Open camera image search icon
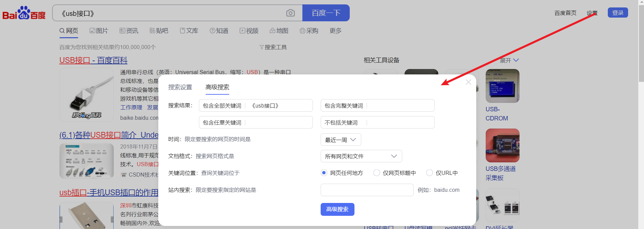 (290, 13)
